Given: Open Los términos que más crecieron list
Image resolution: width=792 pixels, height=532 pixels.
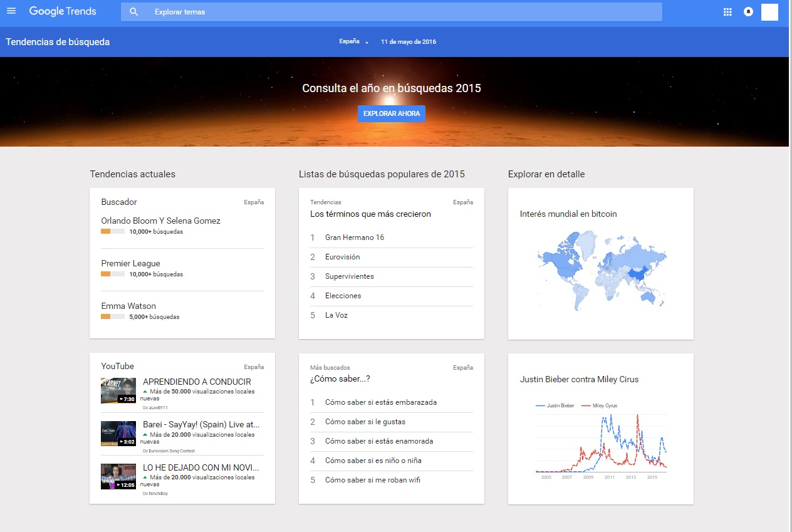Looking at the screenshot, I should [x=370, y=214].
